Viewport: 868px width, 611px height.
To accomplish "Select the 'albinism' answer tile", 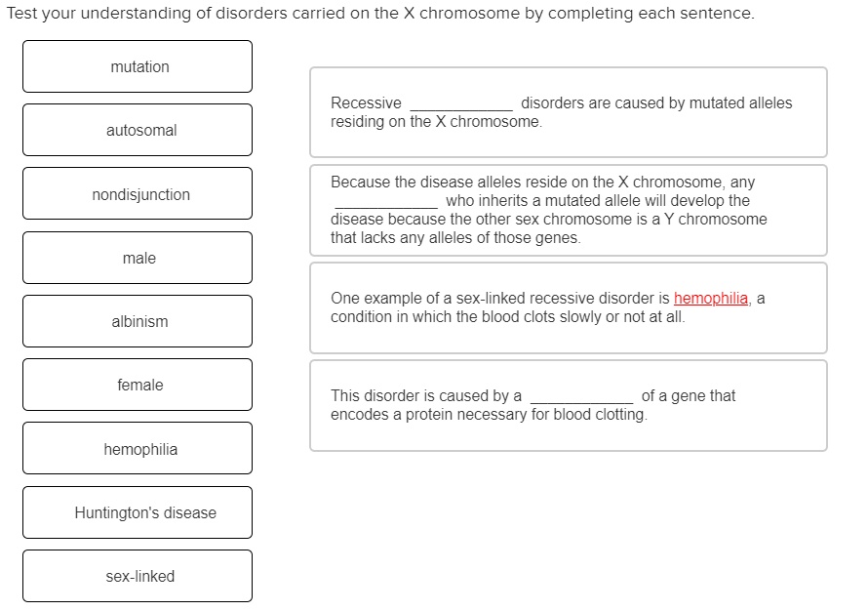I will click(x=137, y=321).
